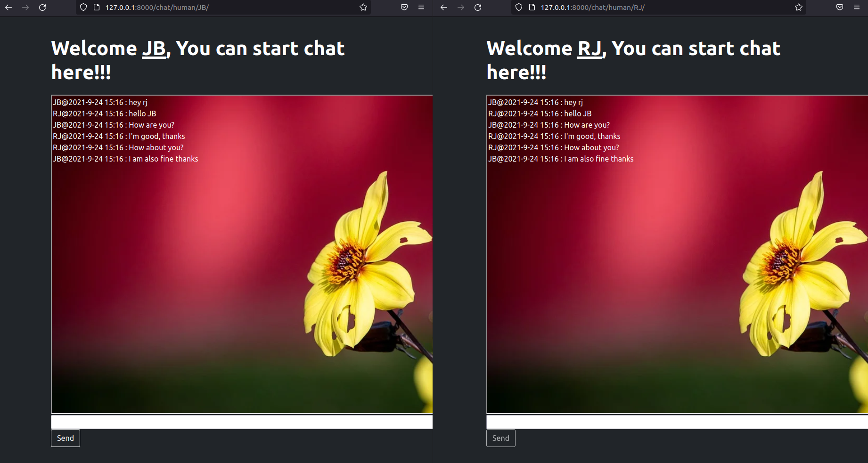Click the message input in JB chat

(242, 422)
